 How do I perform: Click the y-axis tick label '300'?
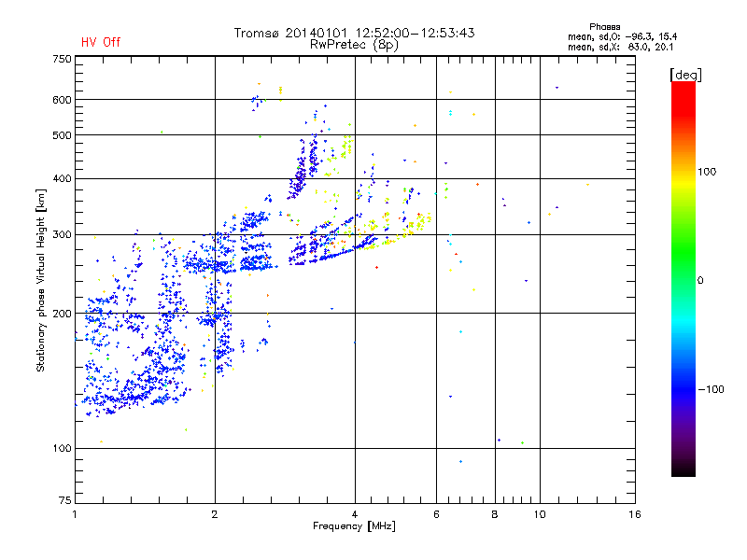62,235
